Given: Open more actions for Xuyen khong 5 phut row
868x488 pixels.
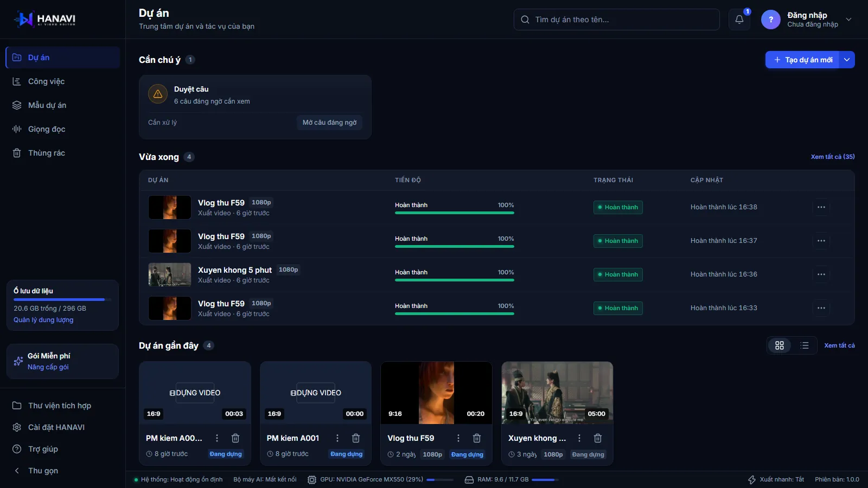Looking at the screenshot, I should click(x=821, y=274).
